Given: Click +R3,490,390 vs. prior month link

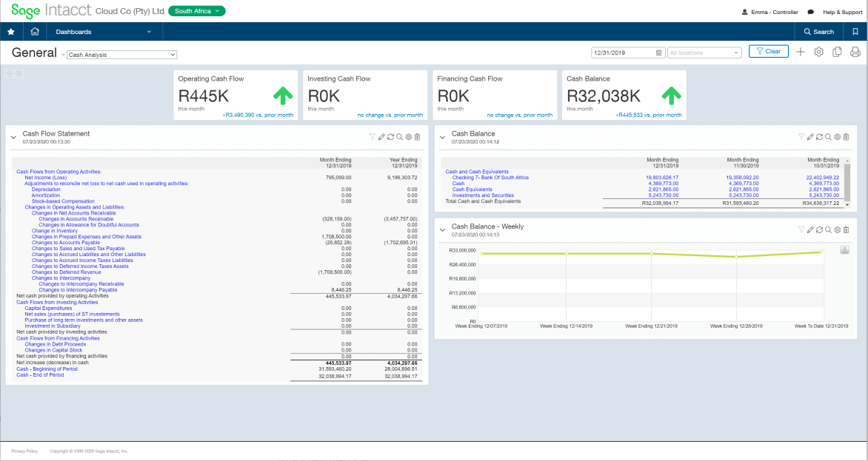Looking at the screenshot, I should [x=258, y=115].
